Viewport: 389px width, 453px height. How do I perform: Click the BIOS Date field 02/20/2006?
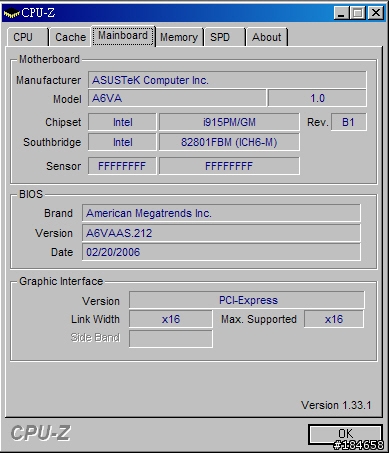[x=221, y=252]
